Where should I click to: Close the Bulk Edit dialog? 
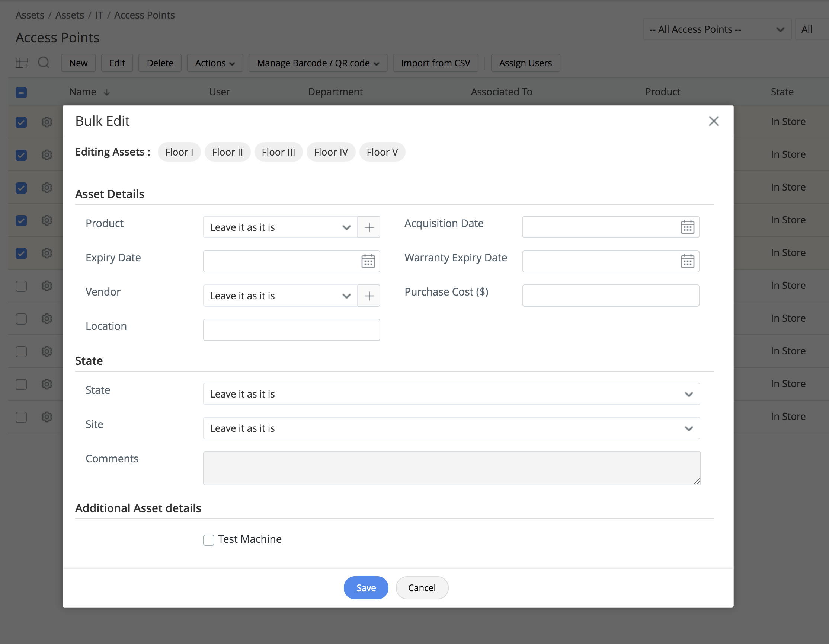713,121
